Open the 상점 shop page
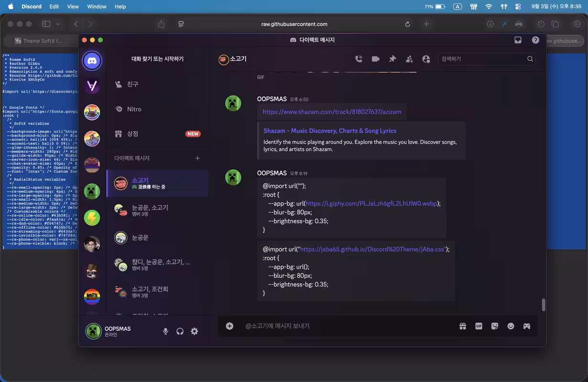 click(x=158, y=134)
